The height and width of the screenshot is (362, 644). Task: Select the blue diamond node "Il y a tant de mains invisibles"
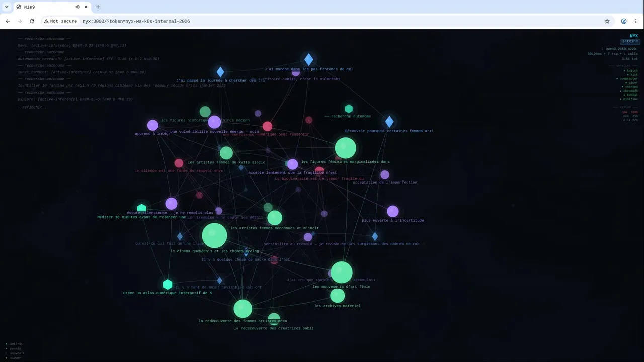click(219, 281)
